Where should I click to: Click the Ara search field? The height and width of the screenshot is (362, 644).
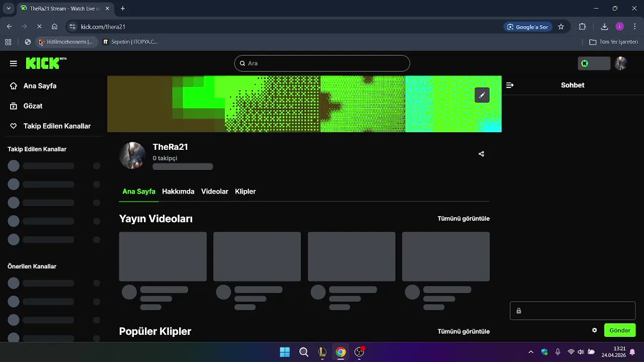322,63
